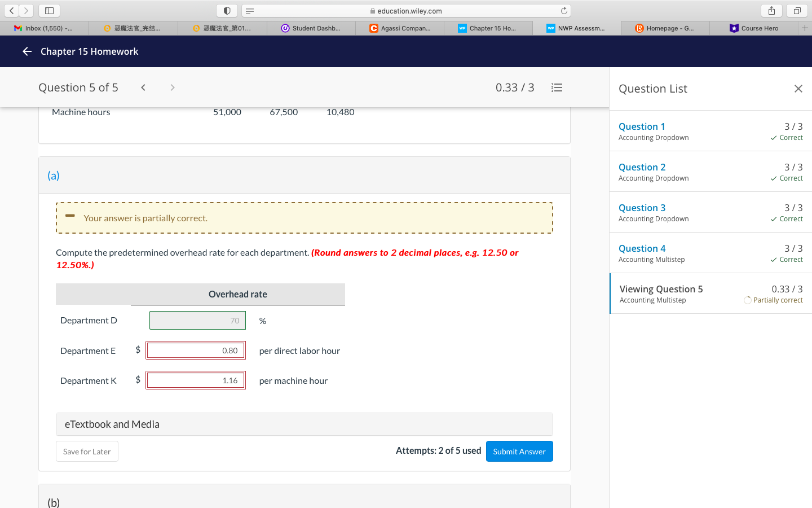Viewport: 812px width, 508px height.
Task: Switch to the Agassi Company tab
Action: coord(400,28)
